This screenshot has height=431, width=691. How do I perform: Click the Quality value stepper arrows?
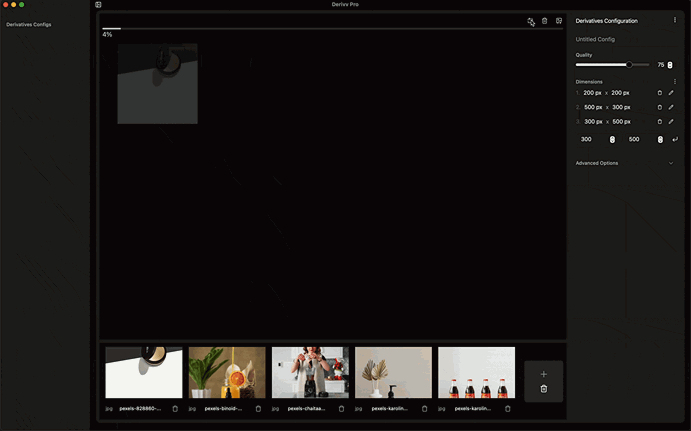click(670, 65)
